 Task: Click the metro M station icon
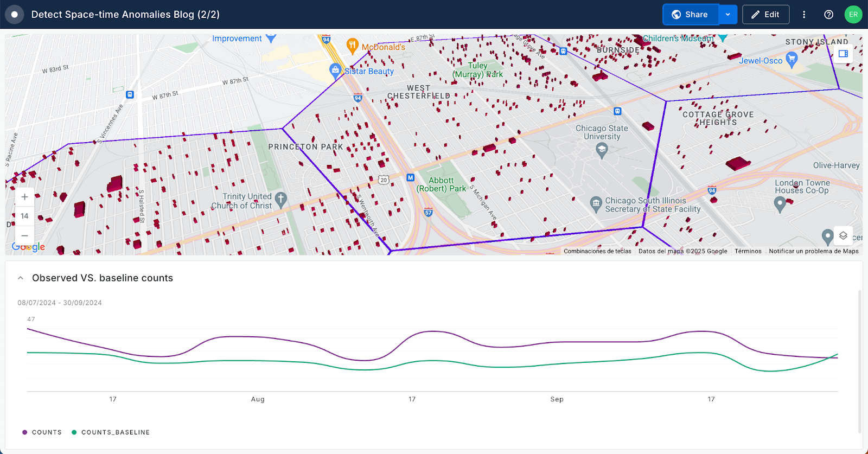(411, 177)
